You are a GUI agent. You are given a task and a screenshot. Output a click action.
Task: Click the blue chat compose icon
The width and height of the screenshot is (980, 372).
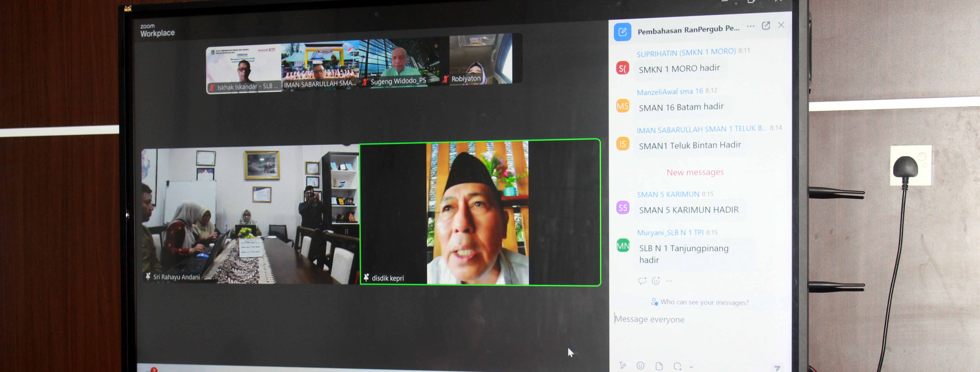622,32
